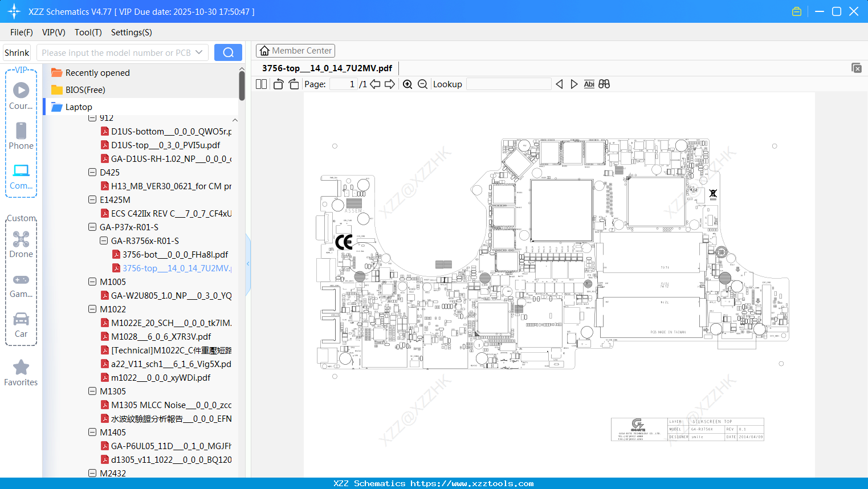The height and width of the screenshot is (489, 868).
Task: Click the home icon in Member Center
Action: tap(264, 51)
